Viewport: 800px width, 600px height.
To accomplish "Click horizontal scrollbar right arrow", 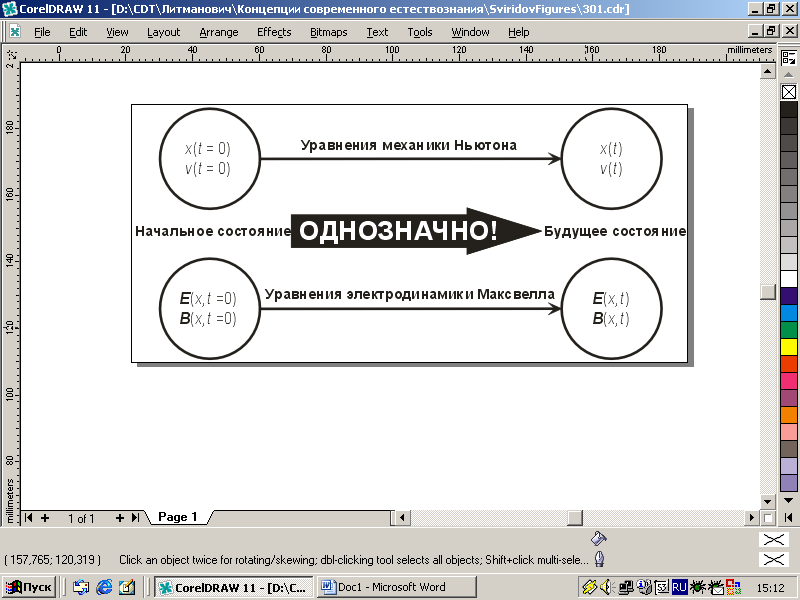I will 752,518.
